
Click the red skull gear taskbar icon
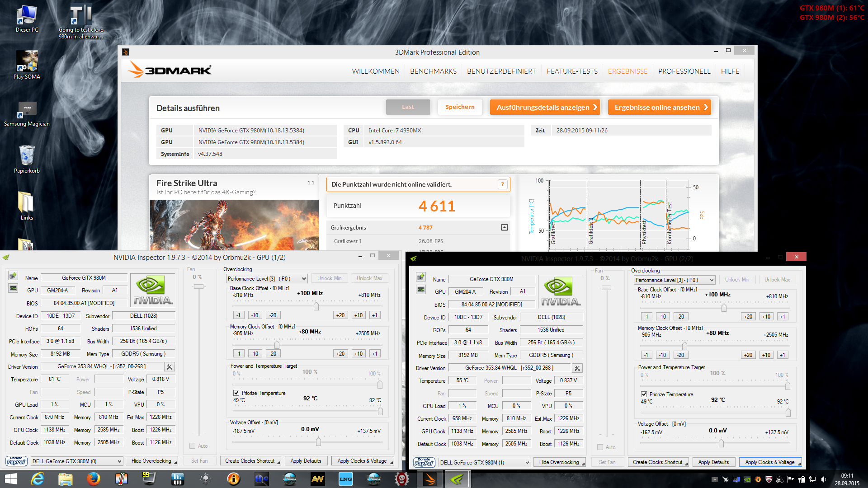402,479
